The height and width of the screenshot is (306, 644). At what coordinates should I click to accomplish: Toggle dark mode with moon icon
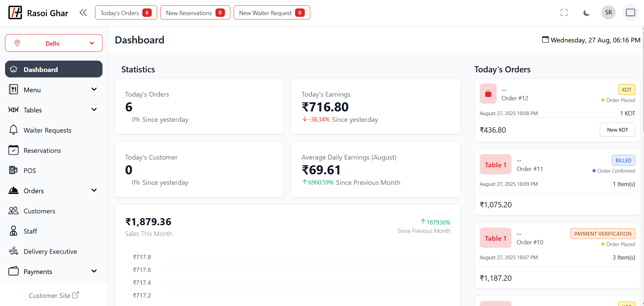pos(586,13)
